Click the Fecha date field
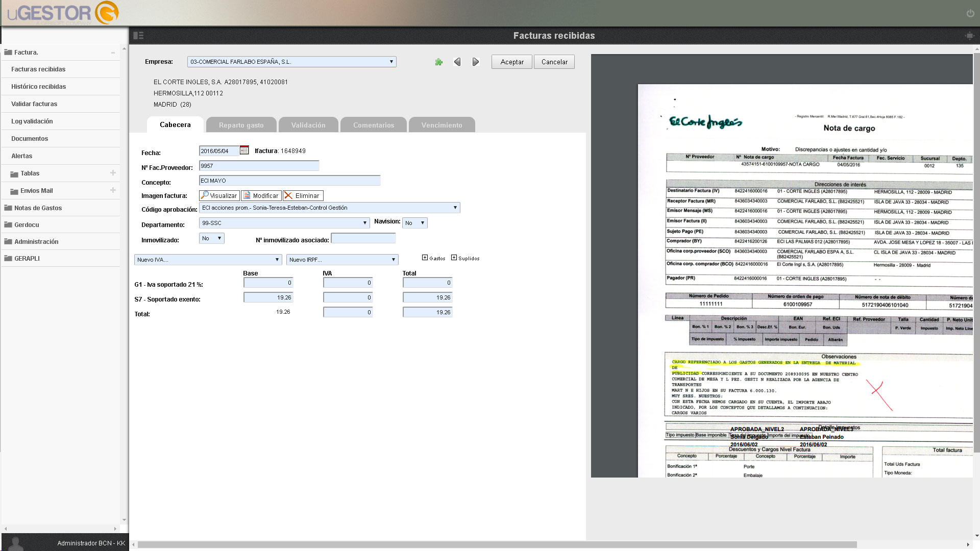 (219, 151)
